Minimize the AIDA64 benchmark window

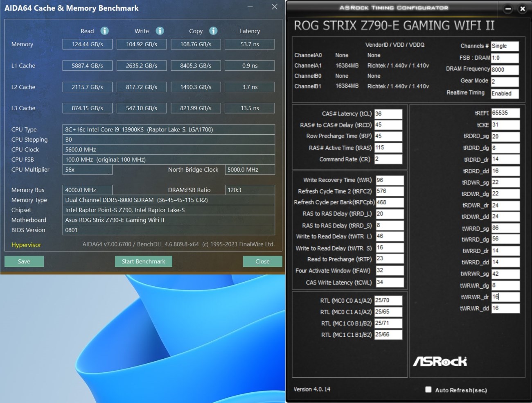250,7
